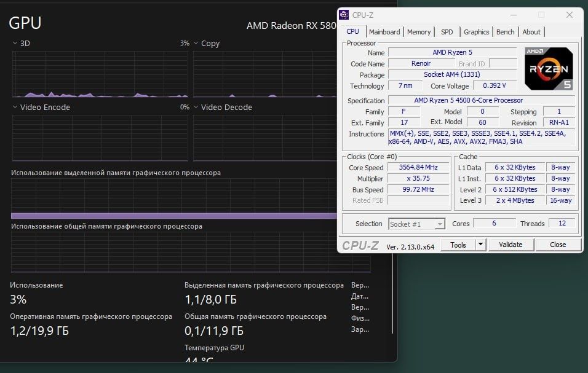Click the 1,2/19,9 ГБ GPU memory value

(39, 331)
